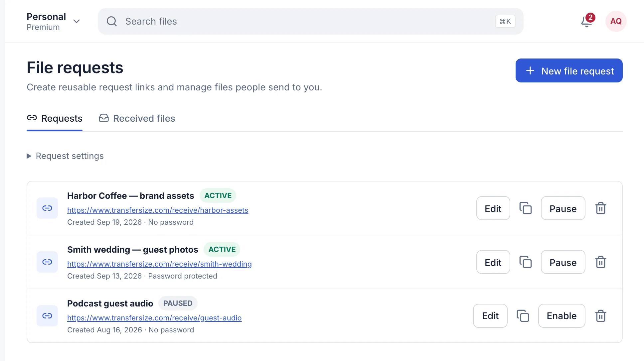
Task: Expand the Request settings section
Action: tap(65, 156)
